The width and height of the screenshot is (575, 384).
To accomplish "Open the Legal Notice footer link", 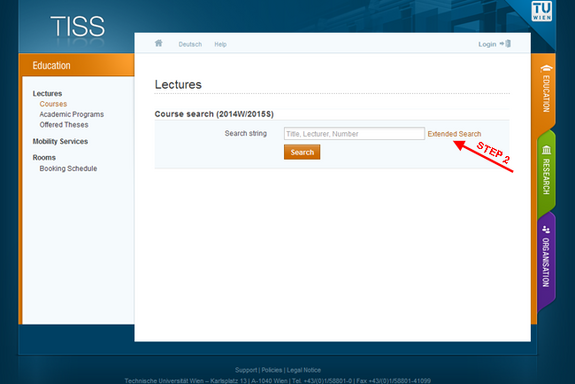I will 304,370.
